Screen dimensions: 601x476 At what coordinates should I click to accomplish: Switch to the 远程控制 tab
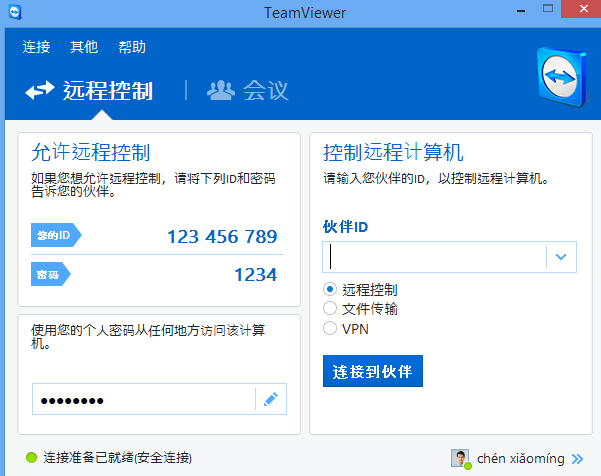(89, 90)
